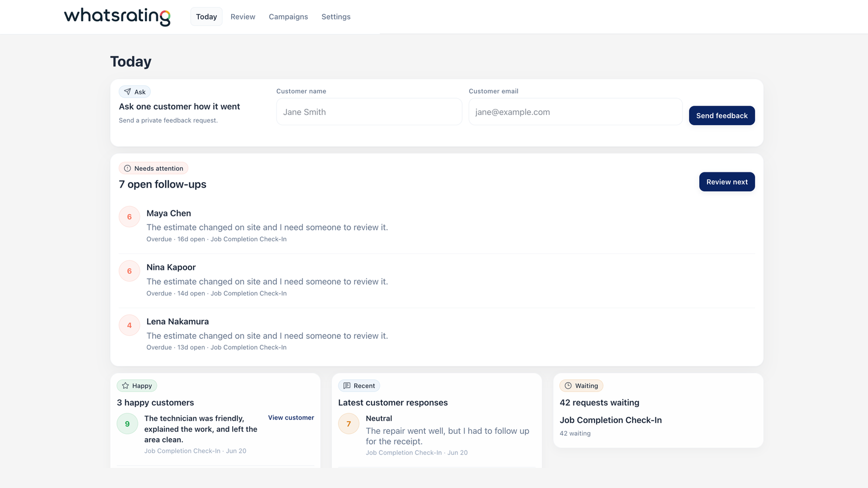
Task: Switch to the Review tab
Action: point(242,17)
